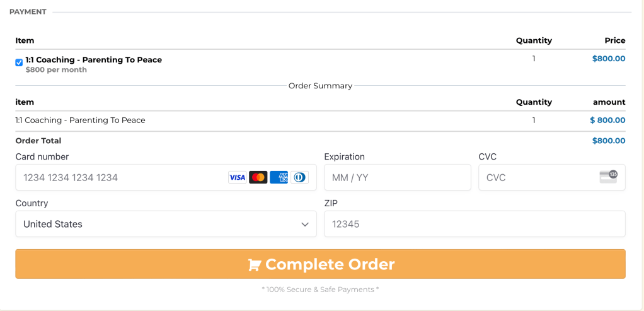644x311 pixels.
Task: Click the Visa card icon
Action: 237,177
